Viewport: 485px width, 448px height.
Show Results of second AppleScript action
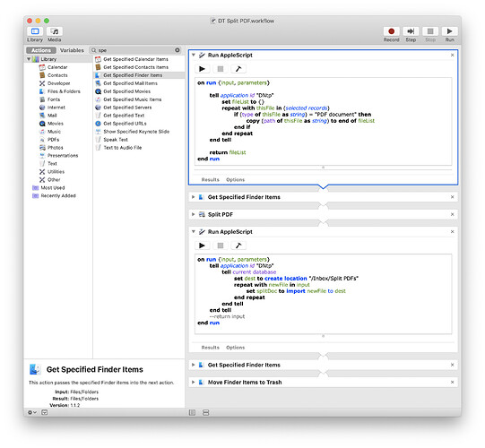pyautogui.click(x=210, y=348)
